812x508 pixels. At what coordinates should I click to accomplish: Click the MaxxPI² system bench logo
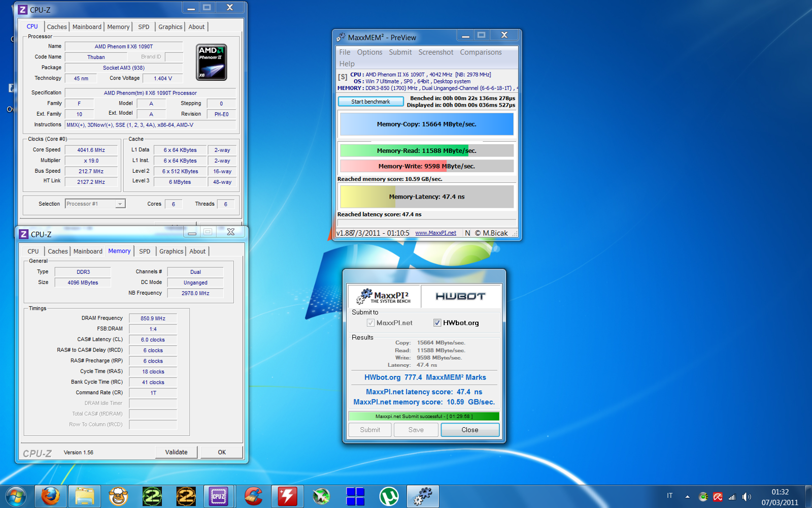384,297
